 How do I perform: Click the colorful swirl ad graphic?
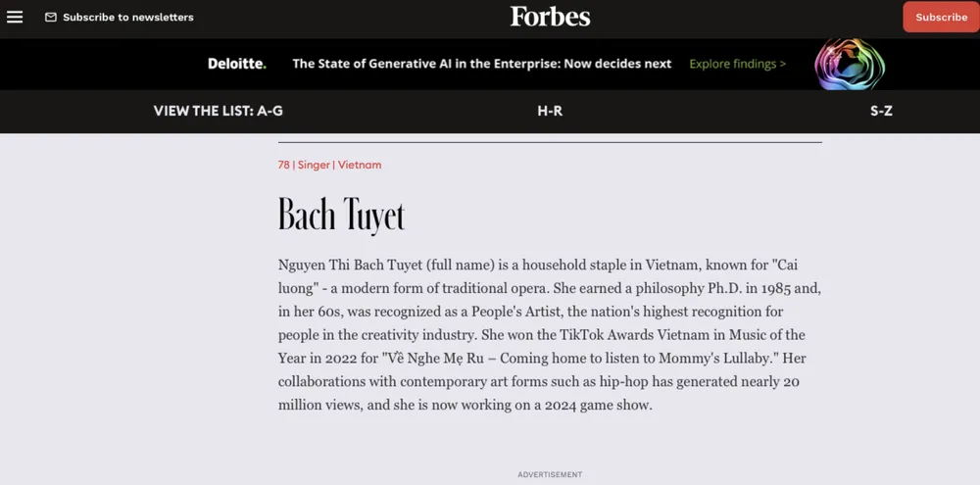pyautogui.click(x=850, y=64)
